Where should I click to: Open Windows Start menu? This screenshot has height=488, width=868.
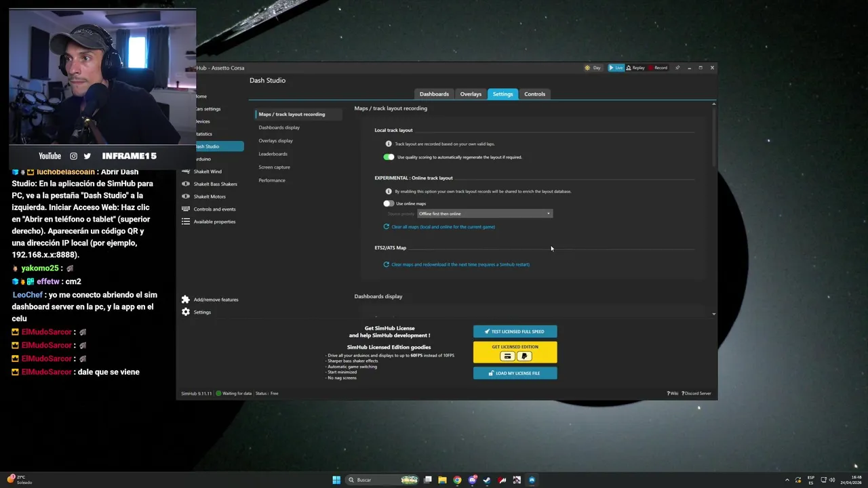pyautogui.click(x=336, y=480)
